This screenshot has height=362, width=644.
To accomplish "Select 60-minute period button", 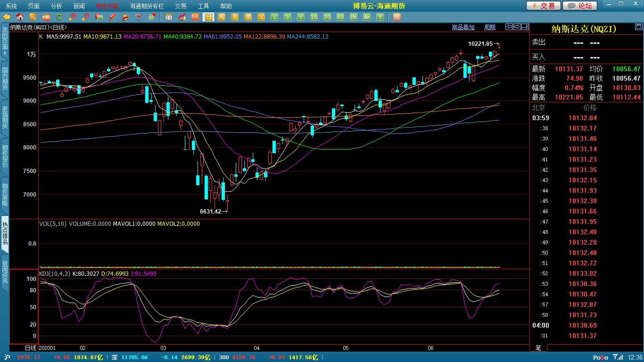I will coord(340,17).
